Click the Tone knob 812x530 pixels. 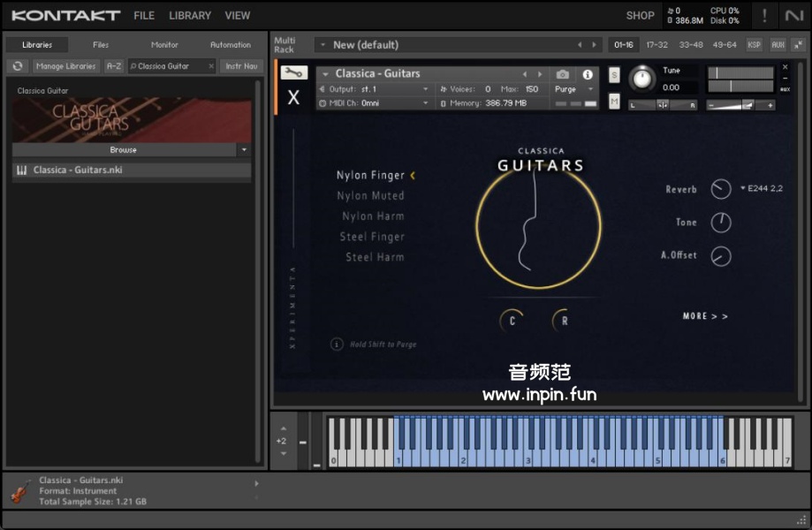[x=721, y=223]
